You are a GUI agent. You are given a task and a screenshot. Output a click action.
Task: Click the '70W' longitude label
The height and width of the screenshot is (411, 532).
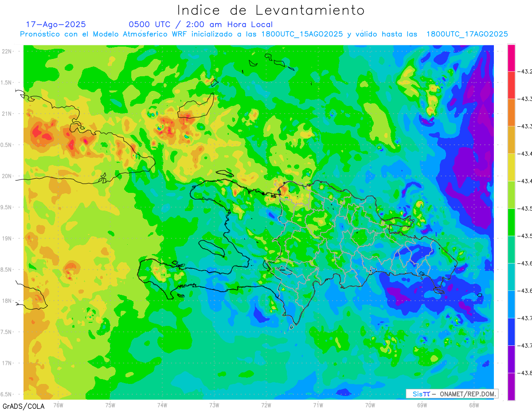coord(370,405)
